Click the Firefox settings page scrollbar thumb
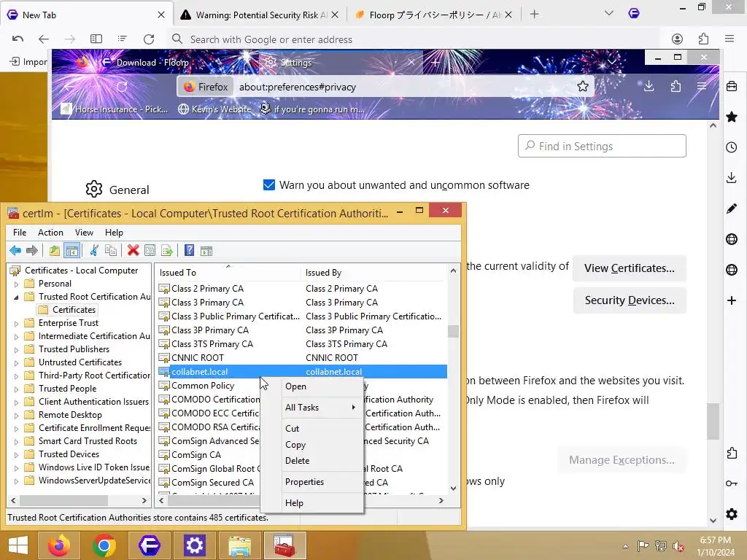Image resolution: width=747 pixels, height=560 pixels. point(713,421)
